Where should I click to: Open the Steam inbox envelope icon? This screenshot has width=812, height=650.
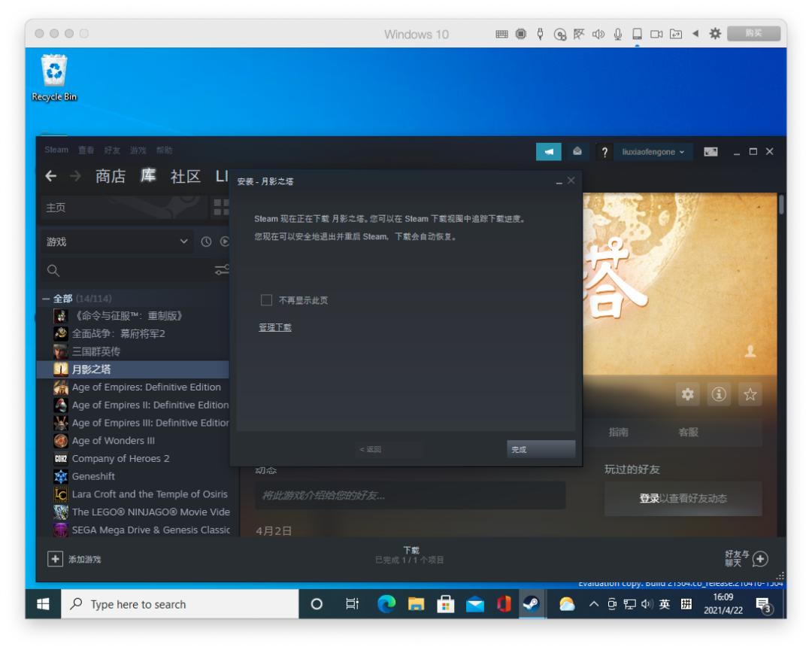click(577, 152)
